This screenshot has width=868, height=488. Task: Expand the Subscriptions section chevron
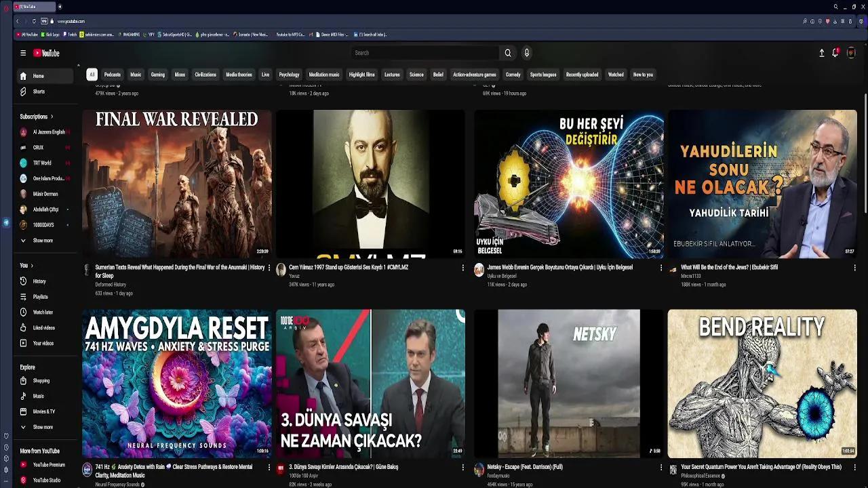point(52,117)
